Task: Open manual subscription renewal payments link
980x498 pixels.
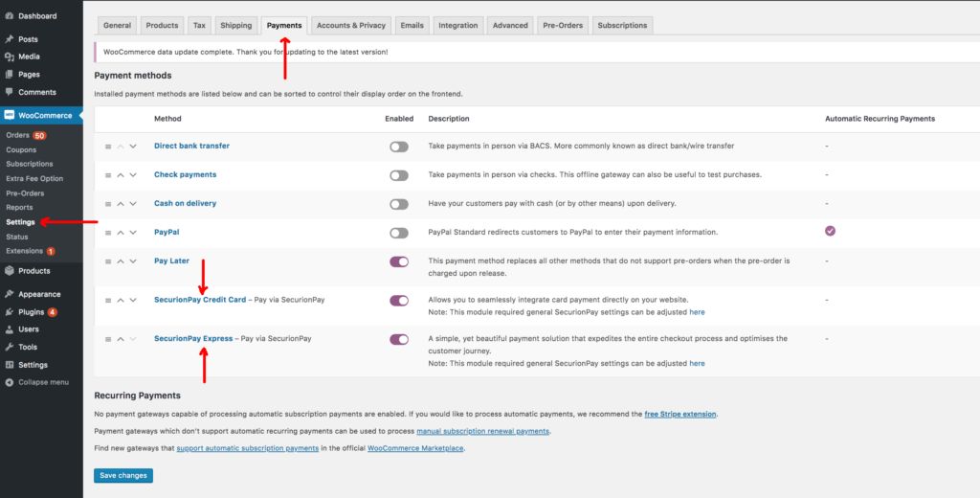Action: pos(482,431)
